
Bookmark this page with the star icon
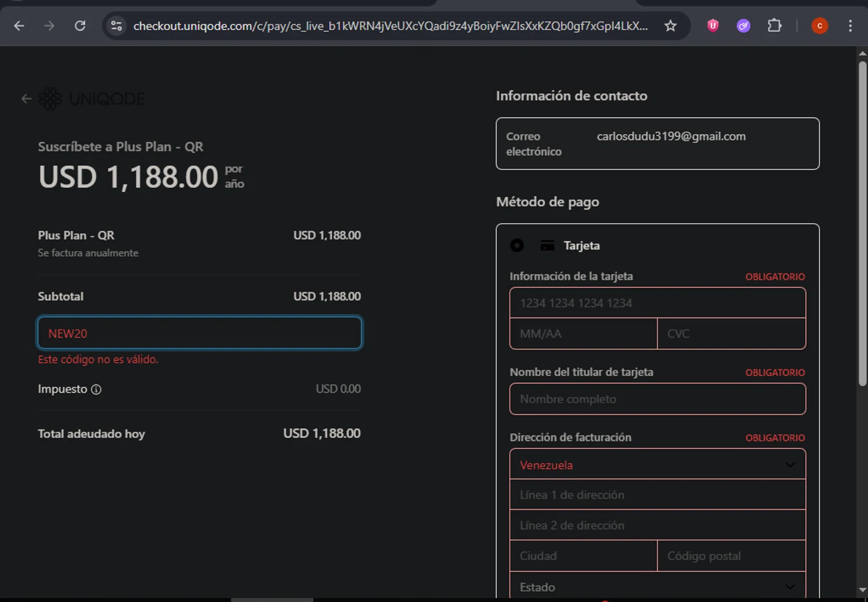[x=670, y=25]
